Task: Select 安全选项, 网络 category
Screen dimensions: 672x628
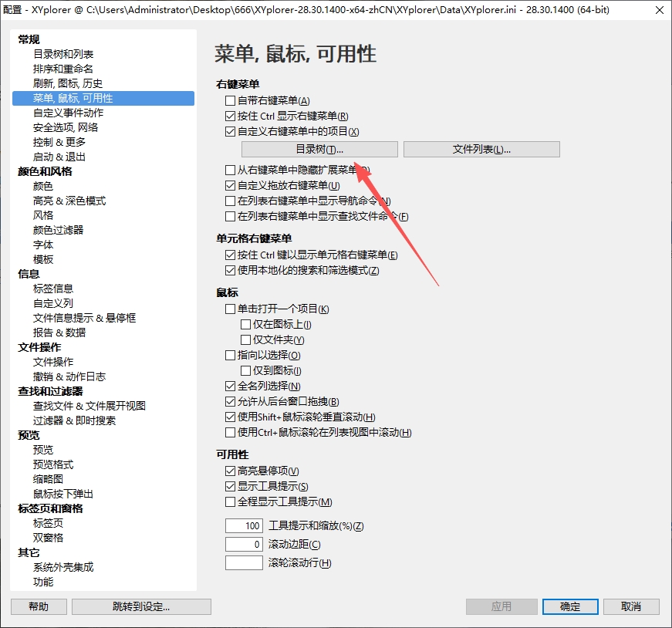Action: (66, 127)
